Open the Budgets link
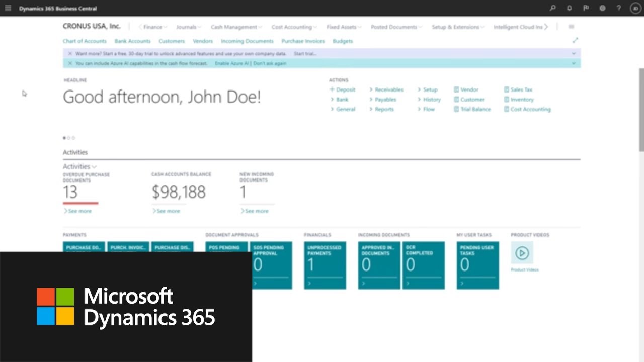Image resolution: width=644 pixels, height=362 pixels. [343, 41]
